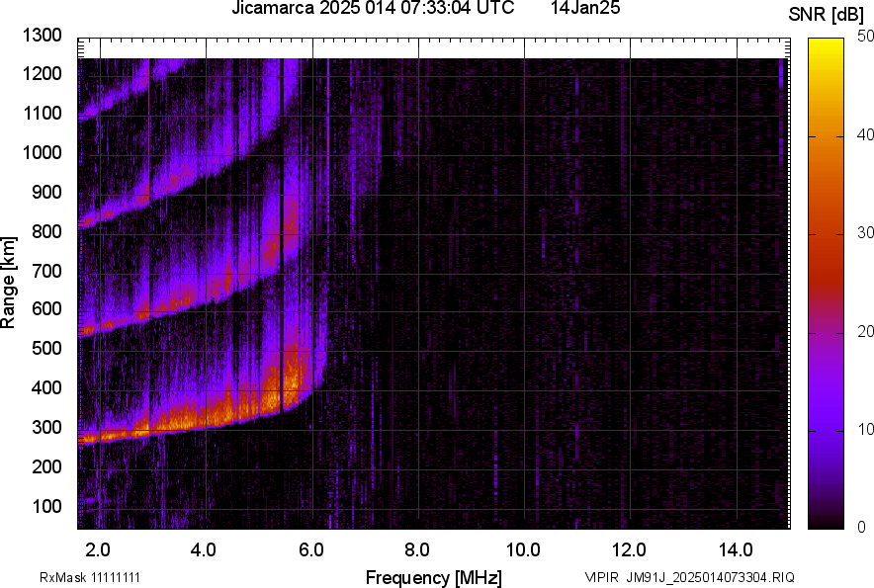Screen dimensions: 874x588
Task: Click the range tick label '200'
Action: [x=46, y=466]
